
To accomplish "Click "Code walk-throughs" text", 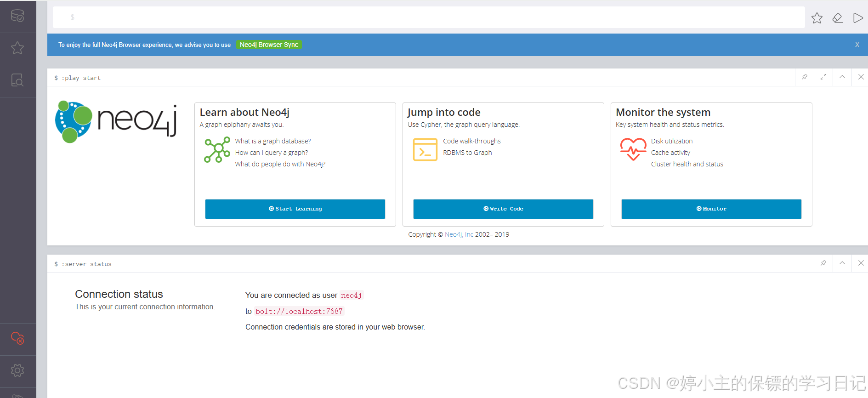I will click(472, 141).
